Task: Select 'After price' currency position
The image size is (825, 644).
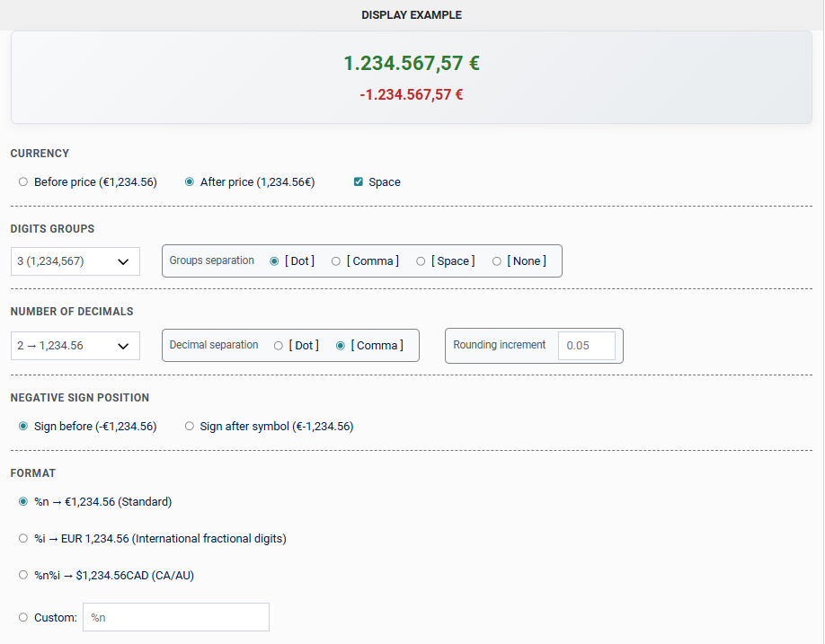Action: [x=190, y=182]
